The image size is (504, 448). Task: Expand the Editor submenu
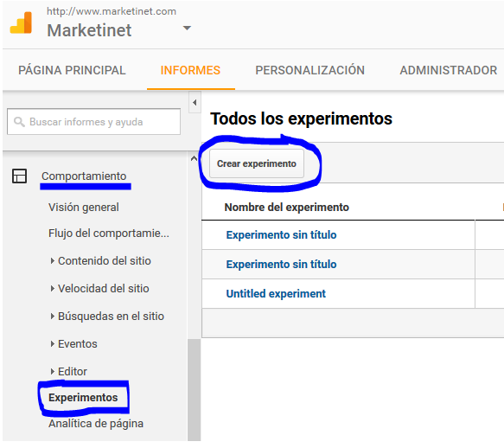53,371
